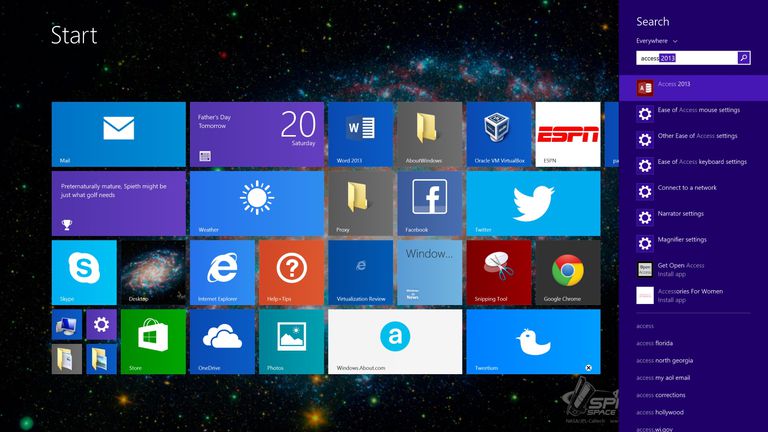Open the Desktop galaxy thumbnail tile

(153, 272)
